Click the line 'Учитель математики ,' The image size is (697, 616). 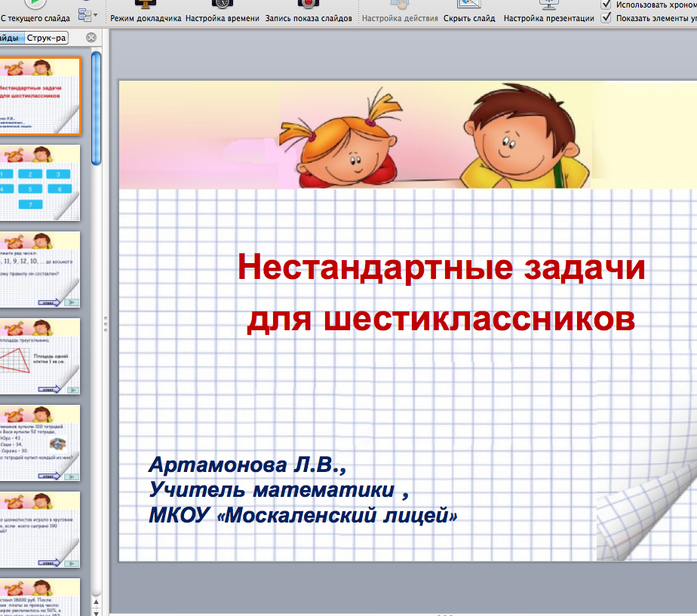[278, 490]
